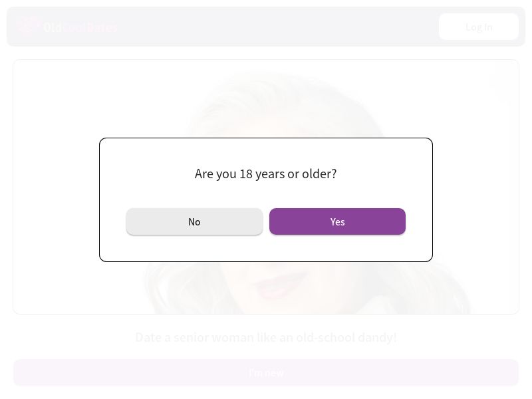Click the OldCoolDates heart logo icon

tap(28, 27)
